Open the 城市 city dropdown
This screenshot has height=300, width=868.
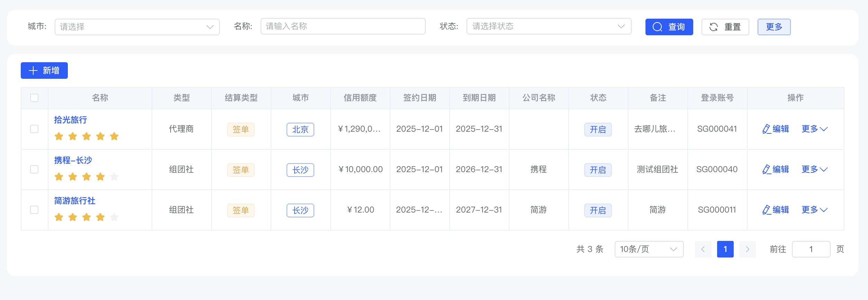pyautogui.click(x=137, y=27)
